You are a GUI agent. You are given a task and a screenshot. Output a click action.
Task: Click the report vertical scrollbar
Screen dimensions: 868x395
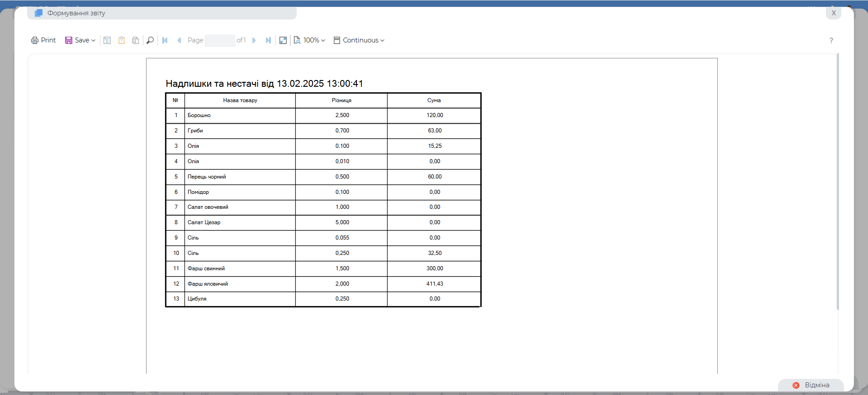[837, 181]
